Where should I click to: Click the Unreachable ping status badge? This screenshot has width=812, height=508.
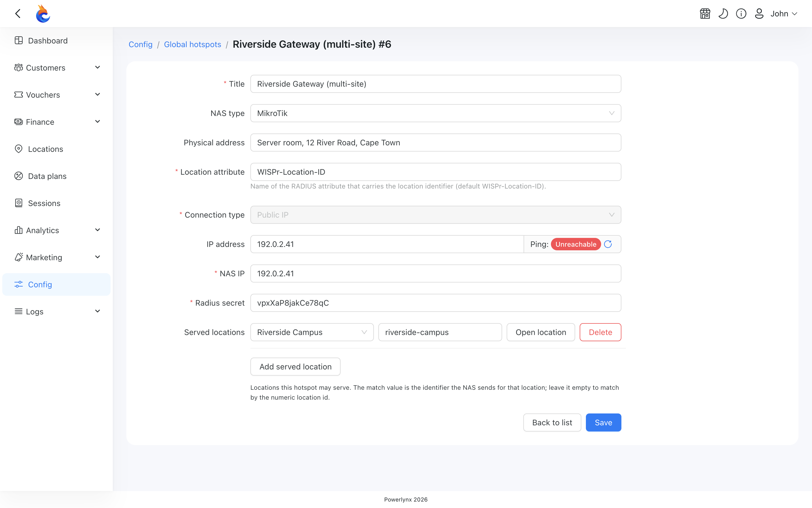click(576, 244)
